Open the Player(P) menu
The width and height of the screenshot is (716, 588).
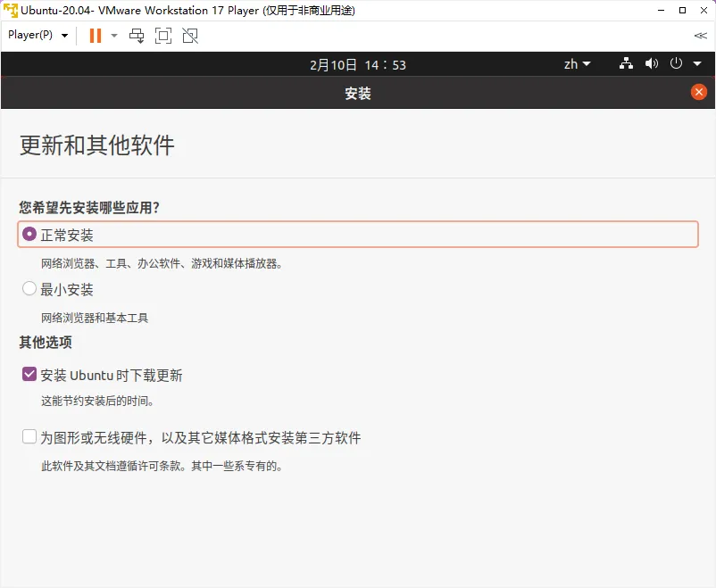(x=38, y=35)
